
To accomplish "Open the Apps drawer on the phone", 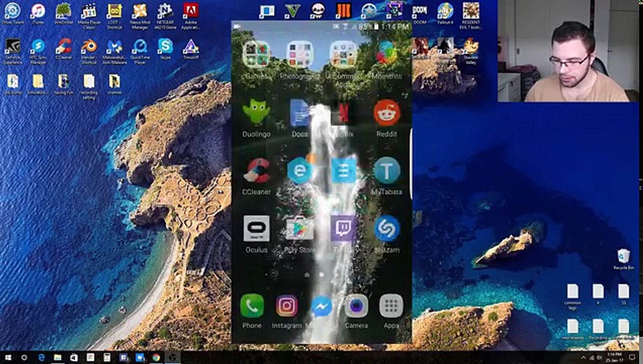I will coord(391,306).
